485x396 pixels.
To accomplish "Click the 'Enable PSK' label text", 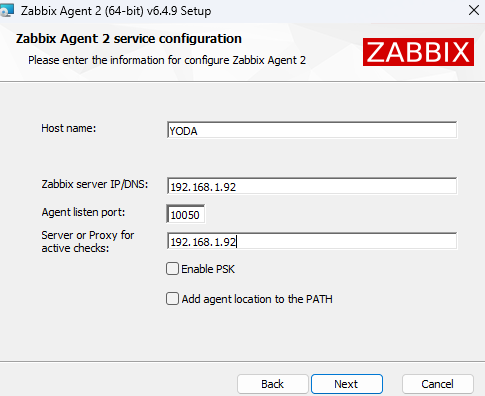I will point(208,269).
